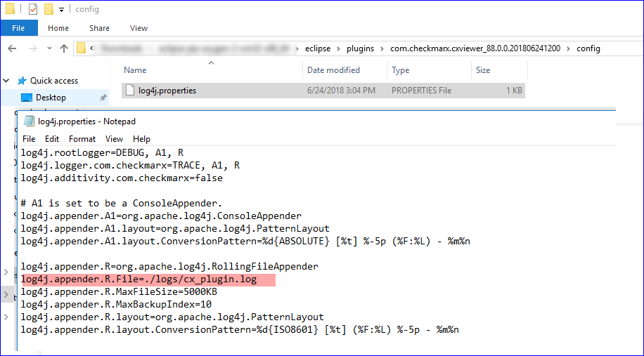Click the Properties checkmark icon in quick access toolbar

pos(33,9)
